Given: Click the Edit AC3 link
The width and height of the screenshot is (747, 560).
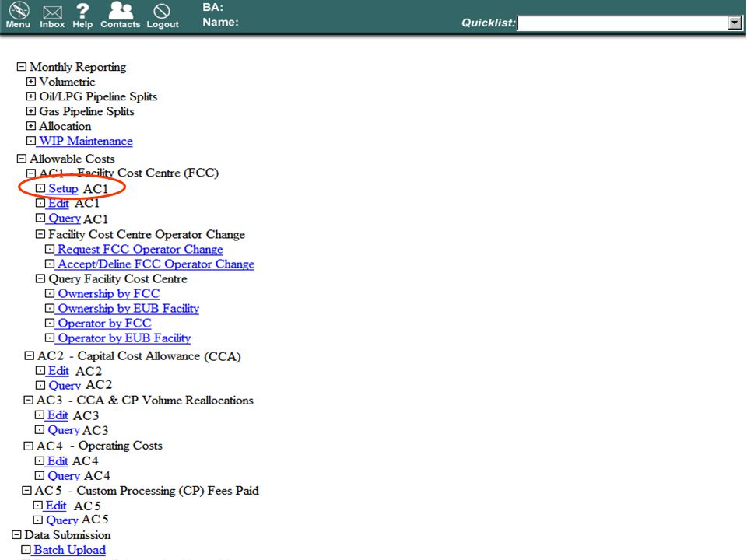Looking at the screenshot, I should coord(58,415).
